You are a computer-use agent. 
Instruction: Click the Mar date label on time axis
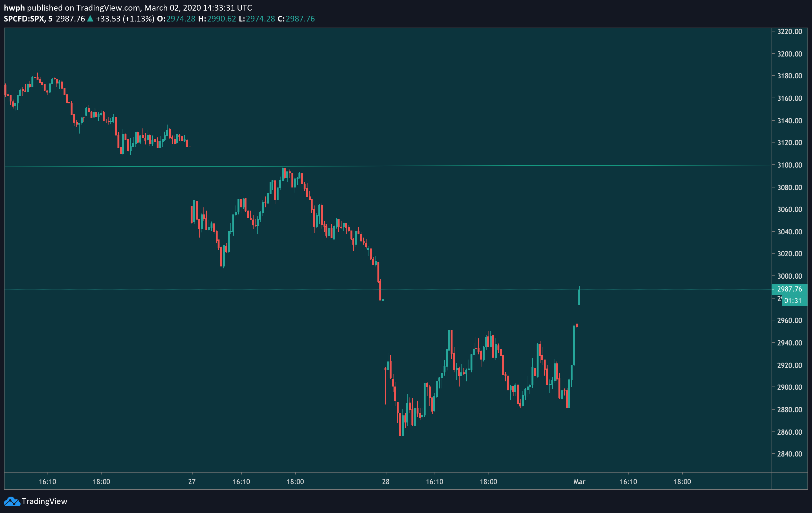[579, 482]
